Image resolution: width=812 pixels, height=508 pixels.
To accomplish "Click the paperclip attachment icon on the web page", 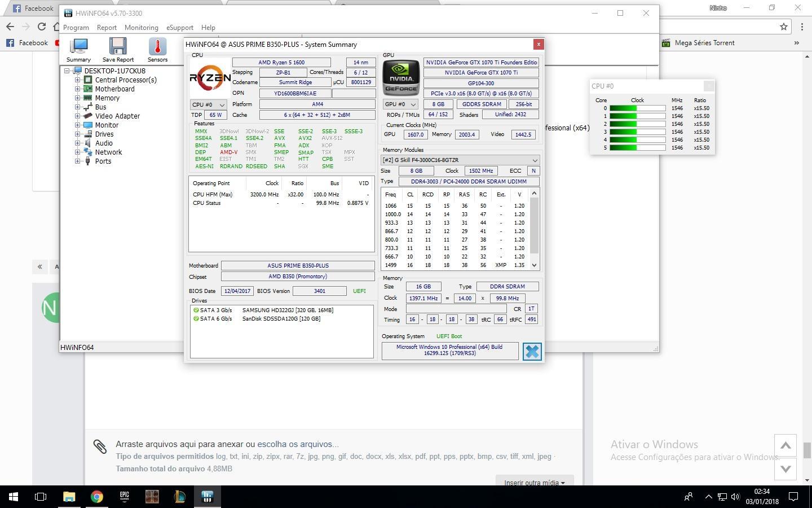I will click(x=100, y=446).
